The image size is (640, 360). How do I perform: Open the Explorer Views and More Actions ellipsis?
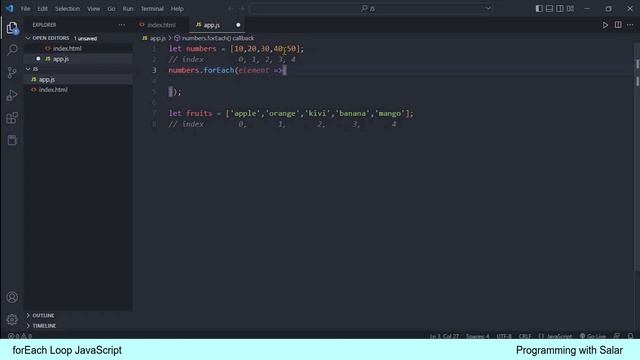(122, 25)
